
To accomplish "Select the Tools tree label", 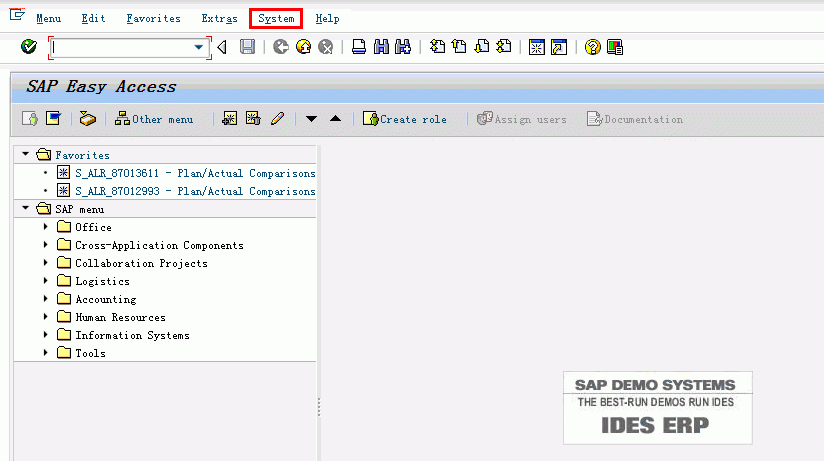I will click(x=90, y=353).
